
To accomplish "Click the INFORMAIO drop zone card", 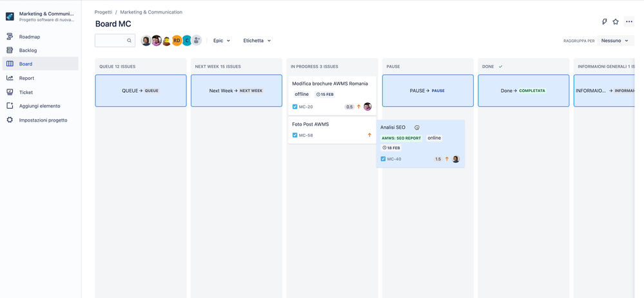I will [605, 91].
